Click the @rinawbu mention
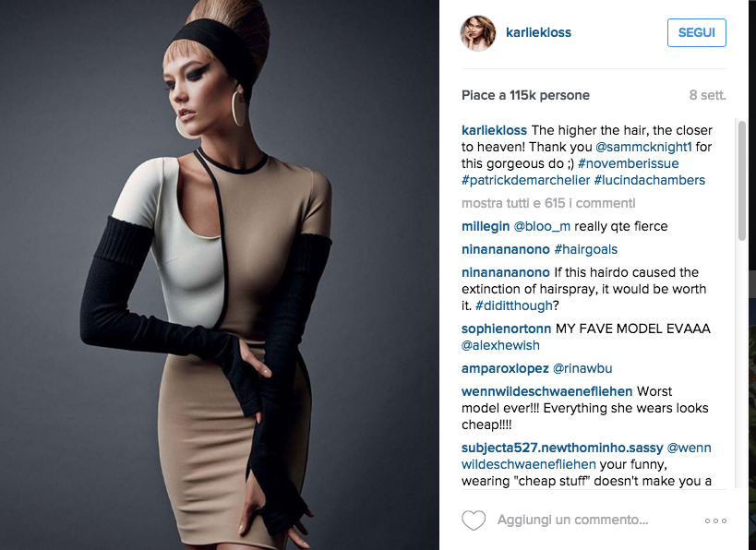Image resolution: width=756 pixels, height=550 pixels. [x=582, y=369]
